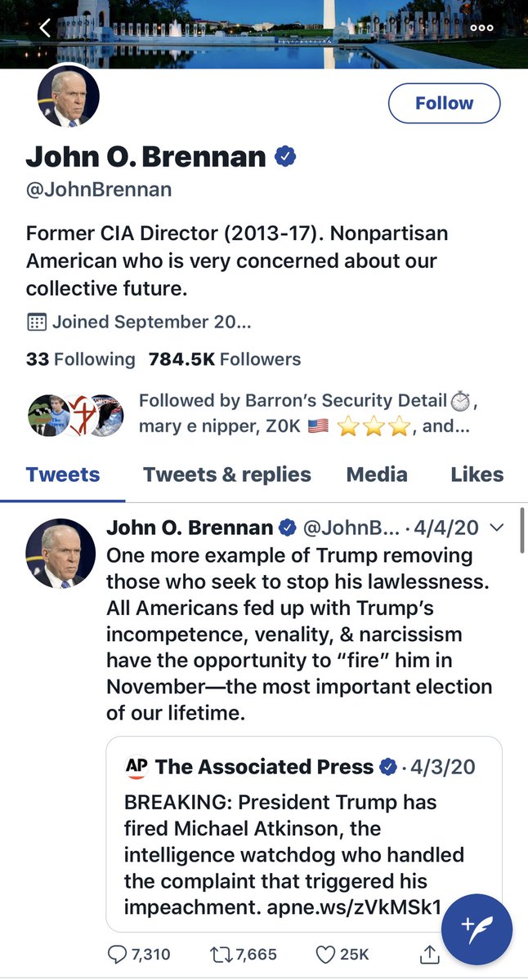Open the mutual followers avatars list
Screen dimensions: 528x980
(x=75, y=415)
